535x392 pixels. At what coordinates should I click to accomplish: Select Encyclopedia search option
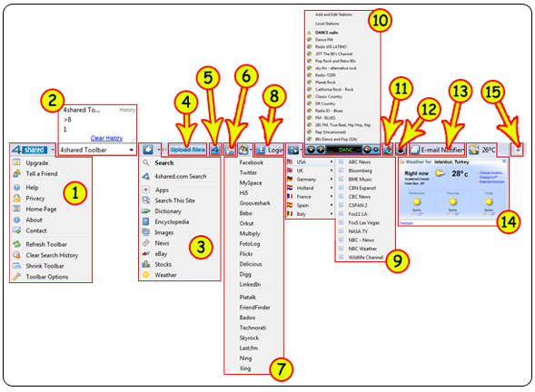172,222
